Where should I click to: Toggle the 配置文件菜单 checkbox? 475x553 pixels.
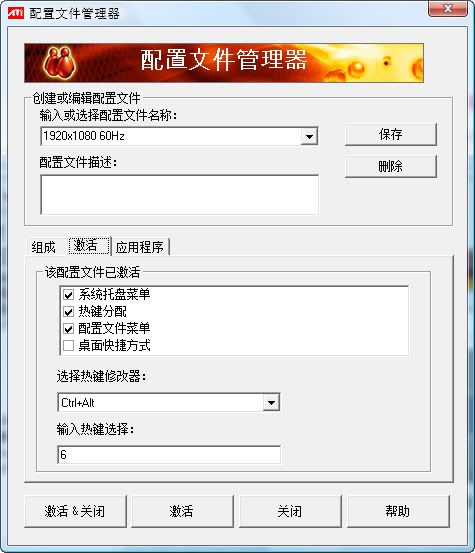[68, 329]
